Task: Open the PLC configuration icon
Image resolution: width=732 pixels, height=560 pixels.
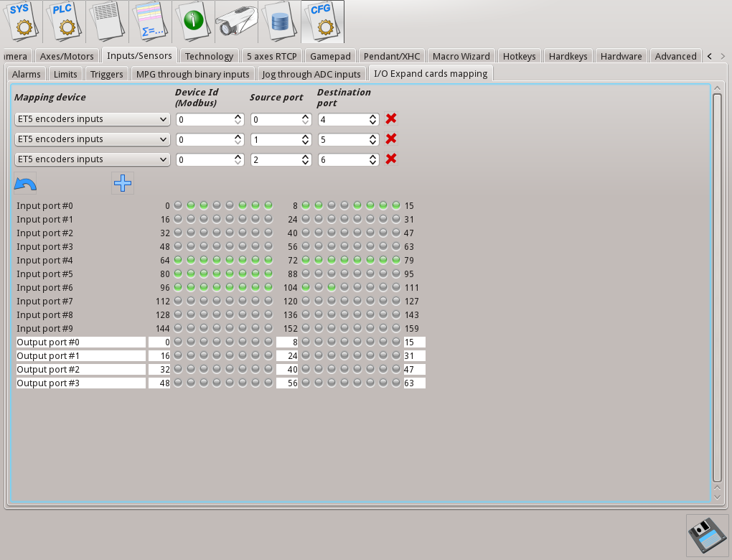Action: point(64,22)
